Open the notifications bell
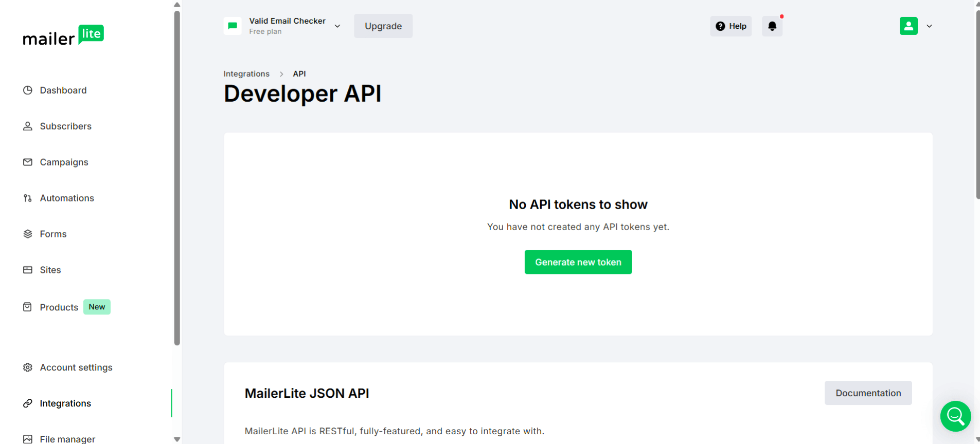This screenshot has height=444, width=980. [x=772, y=26]
